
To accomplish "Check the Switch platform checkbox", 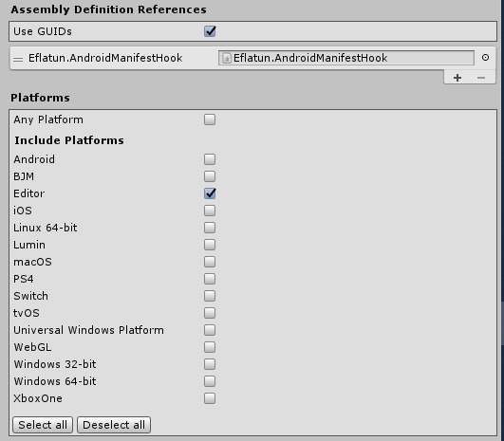I will point(210,296).
